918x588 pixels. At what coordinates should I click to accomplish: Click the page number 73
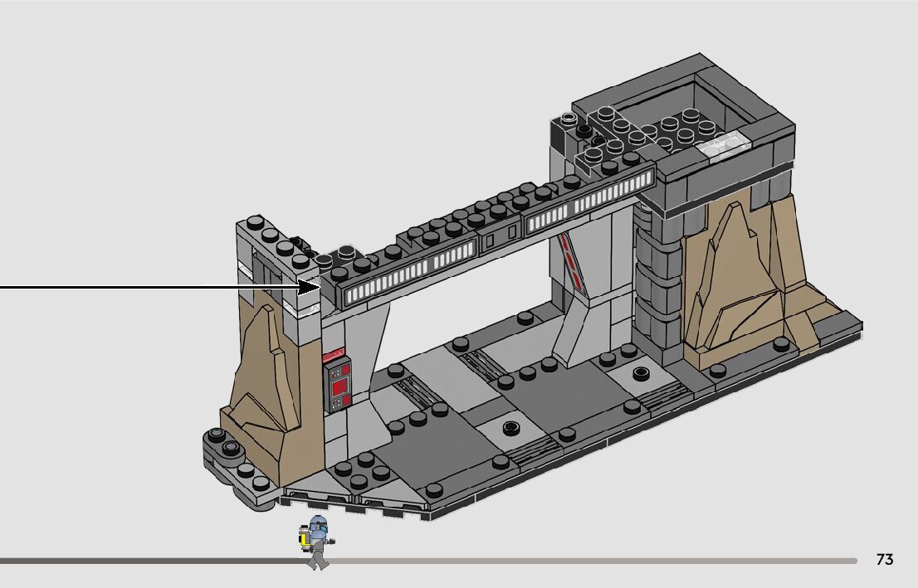click(885, 560)
